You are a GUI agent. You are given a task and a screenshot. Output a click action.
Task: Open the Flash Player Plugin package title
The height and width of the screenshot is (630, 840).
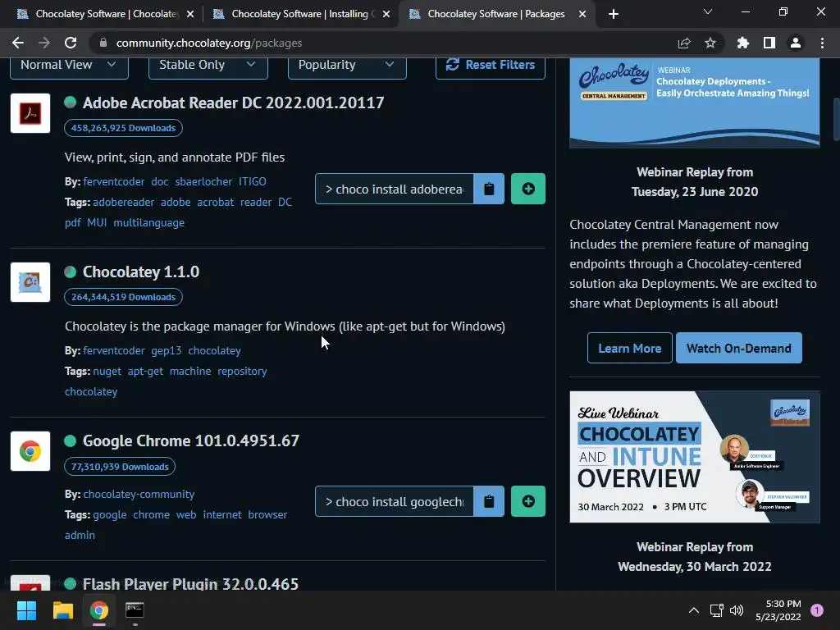click(x=190, y=583)
